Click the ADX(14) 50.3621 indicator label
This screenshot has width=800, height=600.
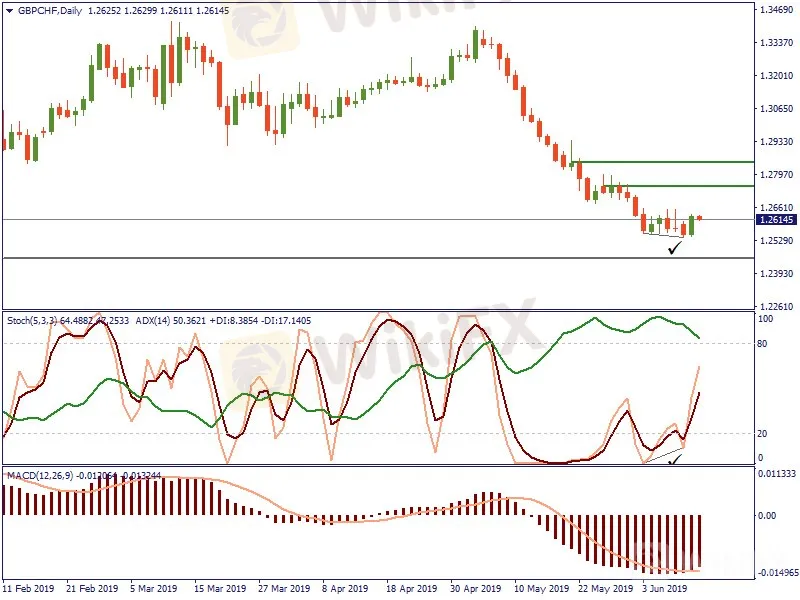(171, 321)
